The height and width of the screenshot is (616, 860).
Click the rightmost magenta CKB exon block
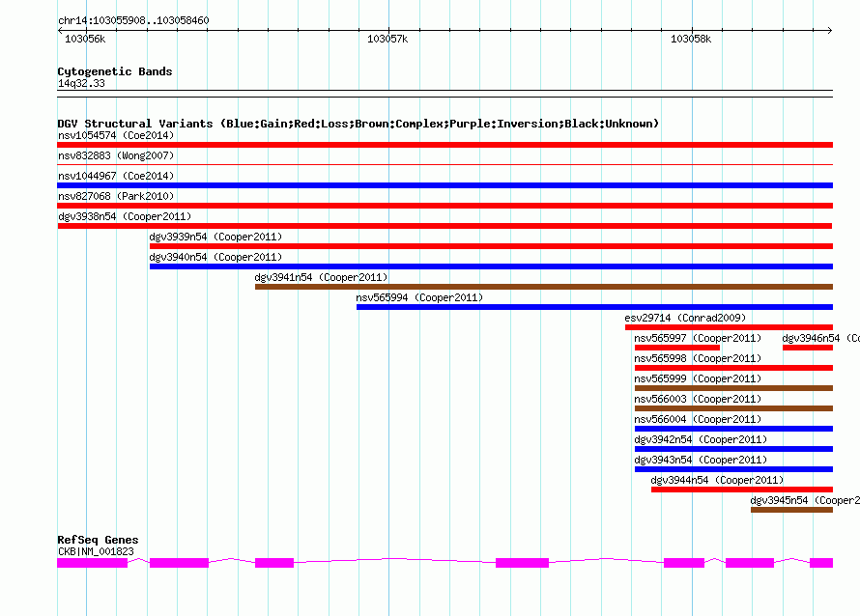click(x=821, y=563)
